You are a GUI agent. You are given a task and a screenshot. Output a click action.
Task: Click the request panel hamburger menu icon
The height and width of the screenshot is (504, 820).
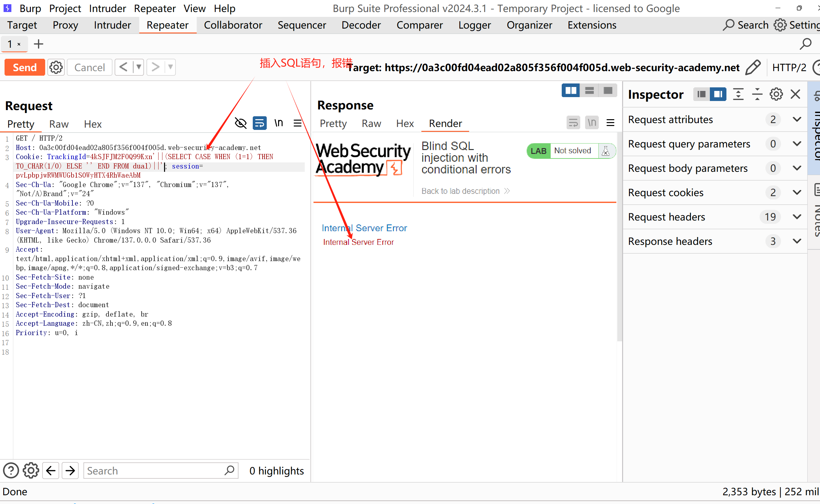(x=298, y=123)
